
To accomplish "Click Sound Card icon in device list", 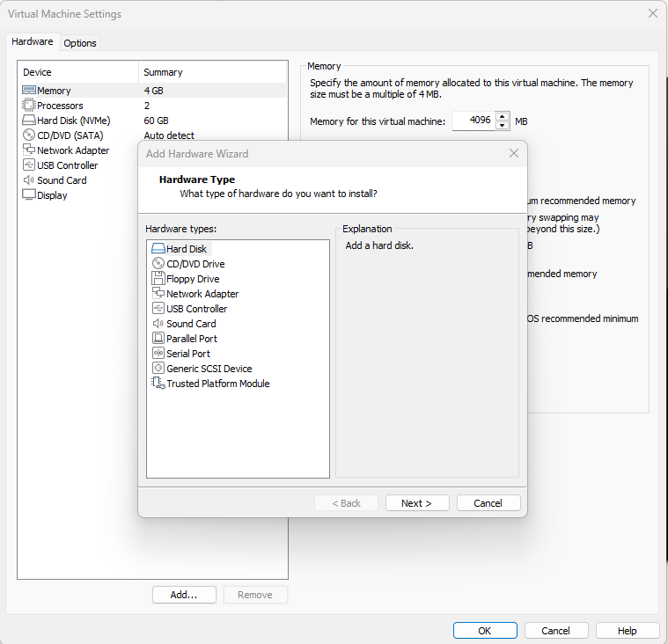I will click(28, 180).
